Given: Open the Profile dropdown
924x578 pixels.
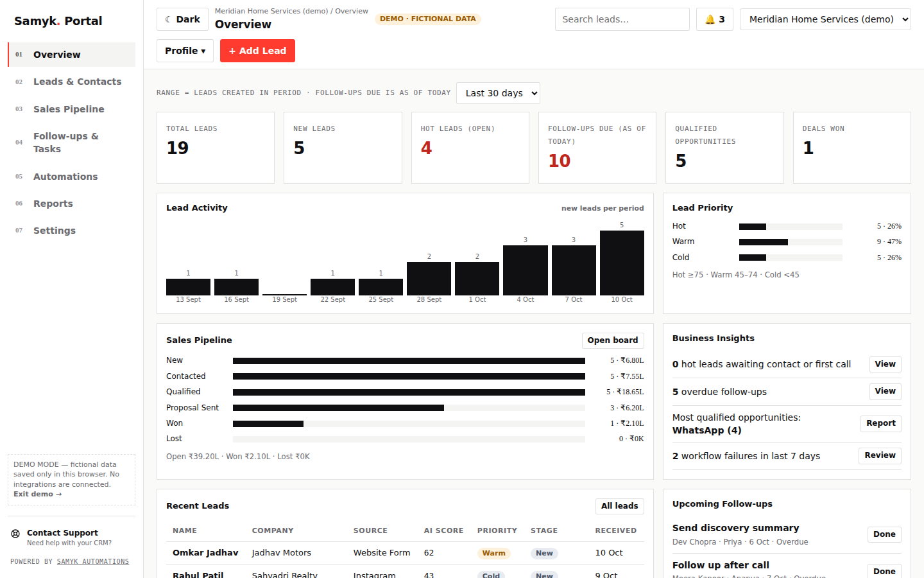Looking at the screenshot, I should pos(185,51).
